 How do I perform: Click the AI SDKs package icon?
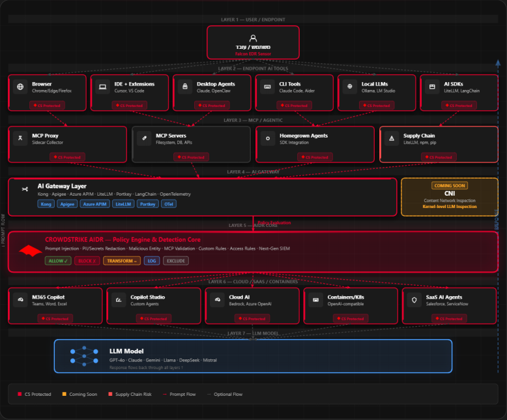tap(432, 87)
